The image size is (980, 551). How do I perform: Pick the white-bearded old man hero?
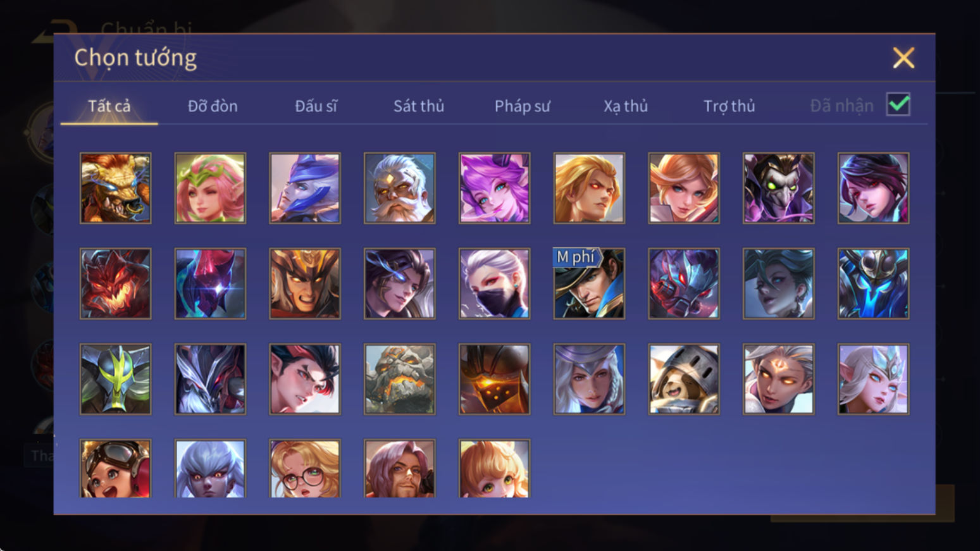click(399, 188)
